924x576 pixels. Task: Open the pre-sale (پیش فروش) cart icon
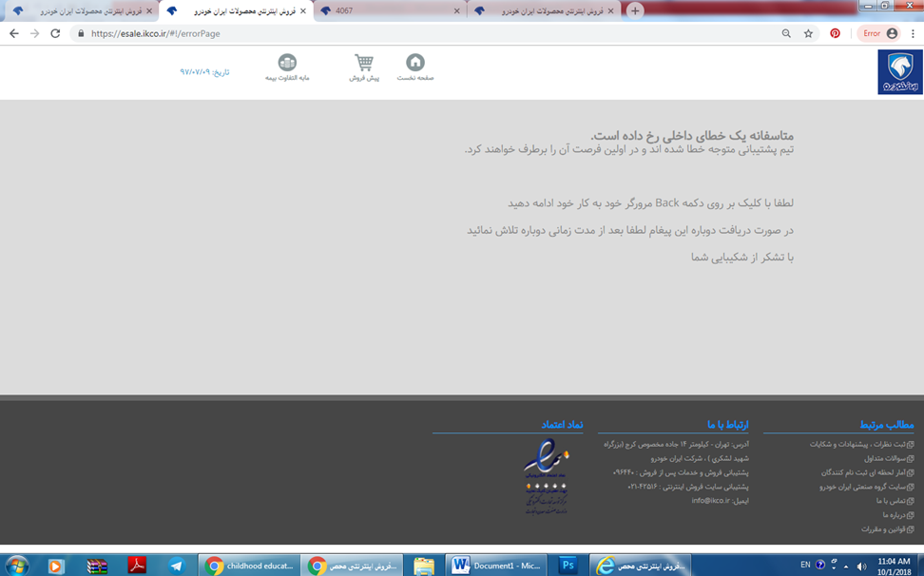(x=364, y=64)
